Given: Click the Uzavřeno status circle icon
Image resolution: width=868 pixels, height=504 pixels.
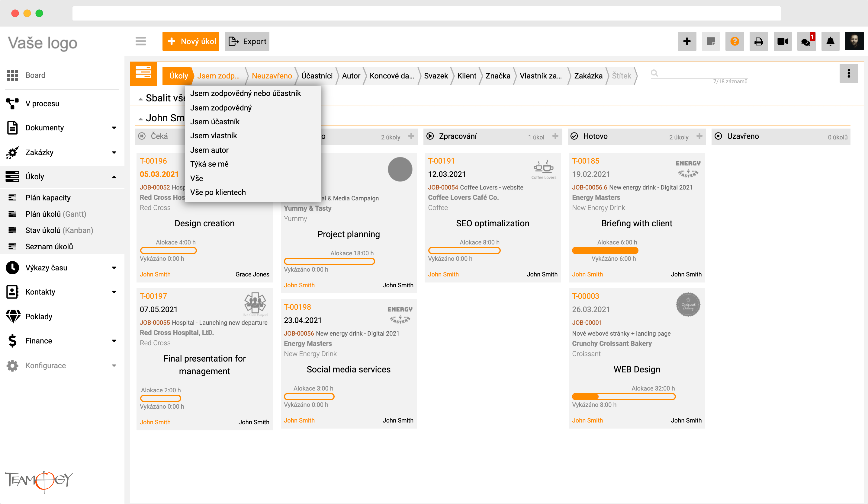Looking at the screenshot, I should pos(718,136).
